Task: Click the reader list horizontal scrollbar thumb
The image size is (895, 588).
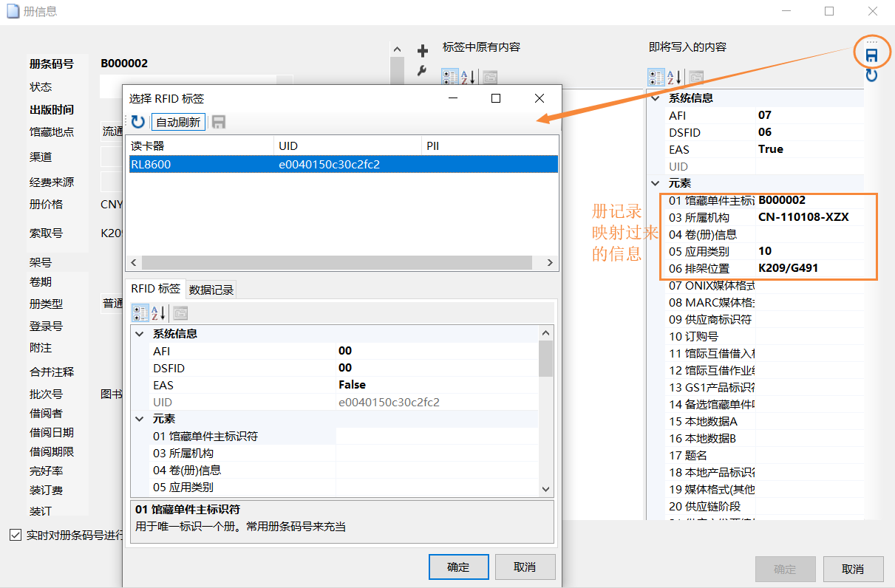Action: [x=336, y=262]
